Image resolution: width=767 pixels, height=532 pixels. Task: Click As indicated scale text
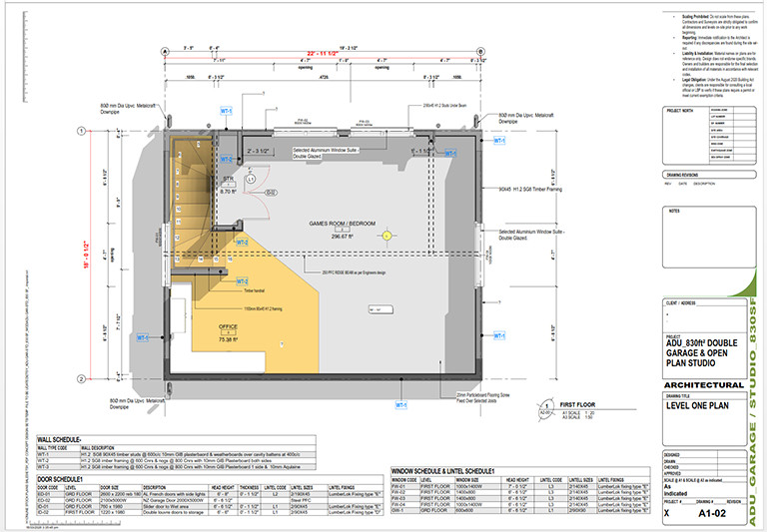pos(675,490)
